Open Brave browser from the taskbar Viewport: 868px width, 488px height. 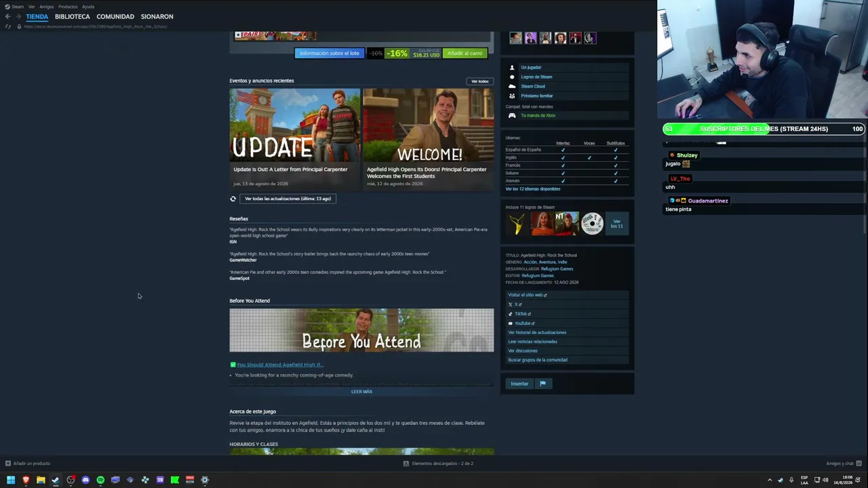(x=26, y=480)
